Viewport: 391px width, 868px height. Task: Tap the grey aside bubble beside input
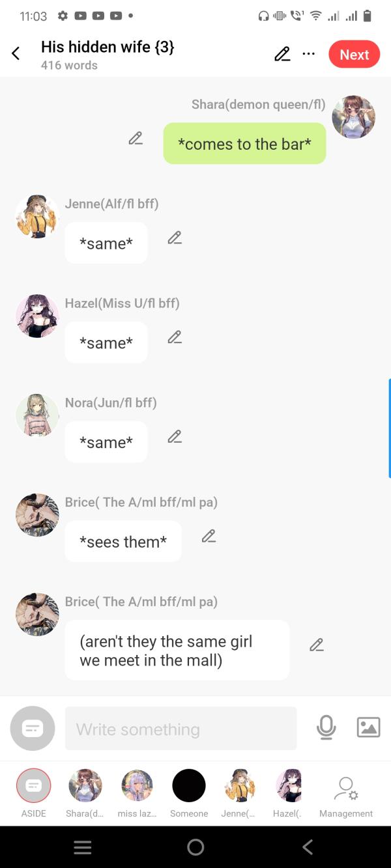point(33,729)
